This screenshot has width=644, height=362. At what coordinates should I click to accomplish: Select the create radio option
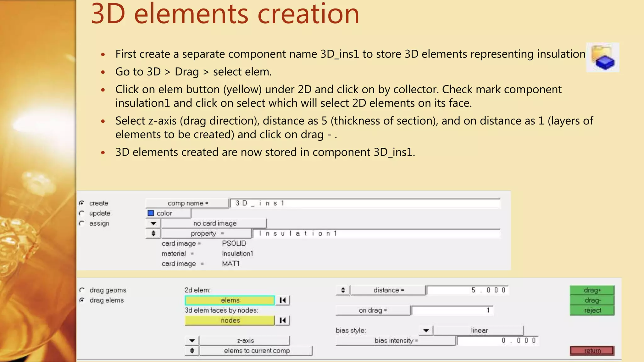[x=82, y=203]
